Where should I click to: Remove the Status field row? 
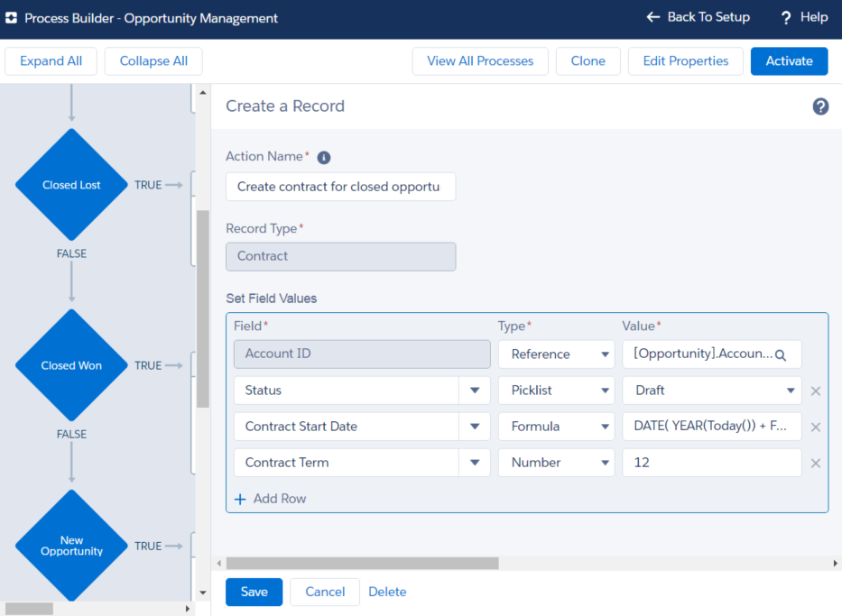pos(815,391)
